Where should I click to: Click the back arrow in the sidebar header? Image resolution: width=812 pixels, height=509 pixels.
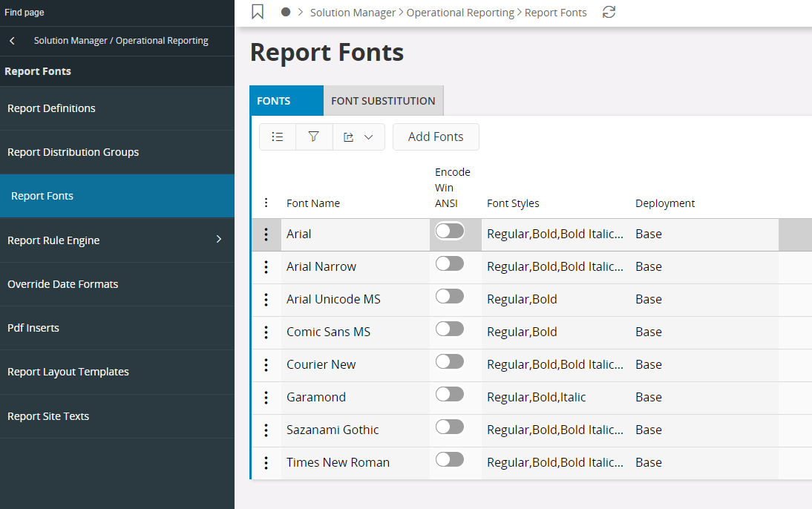(12, 41)
